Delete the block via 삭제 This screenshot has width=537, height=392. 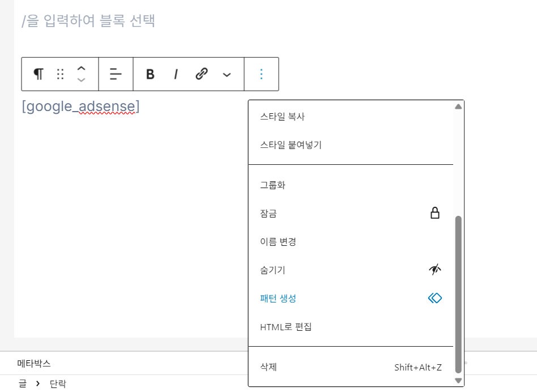268,367
